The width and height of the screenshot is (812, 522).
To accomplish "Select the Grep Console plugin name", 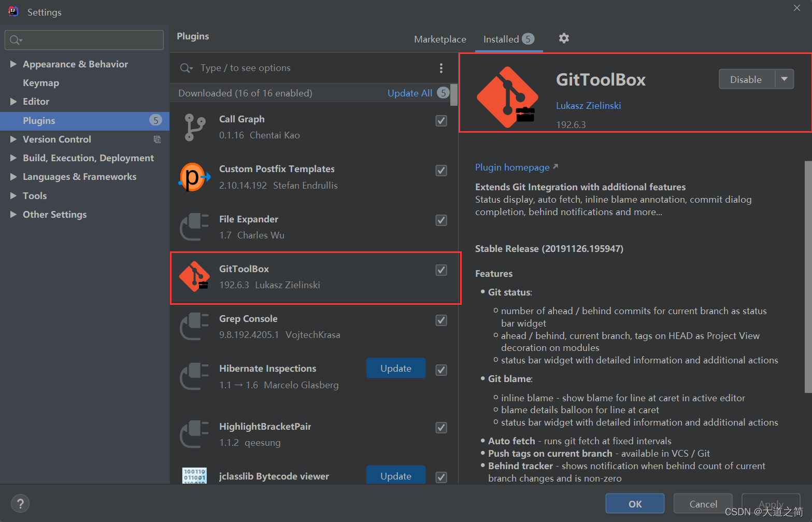I will click(x=248, y=319).
